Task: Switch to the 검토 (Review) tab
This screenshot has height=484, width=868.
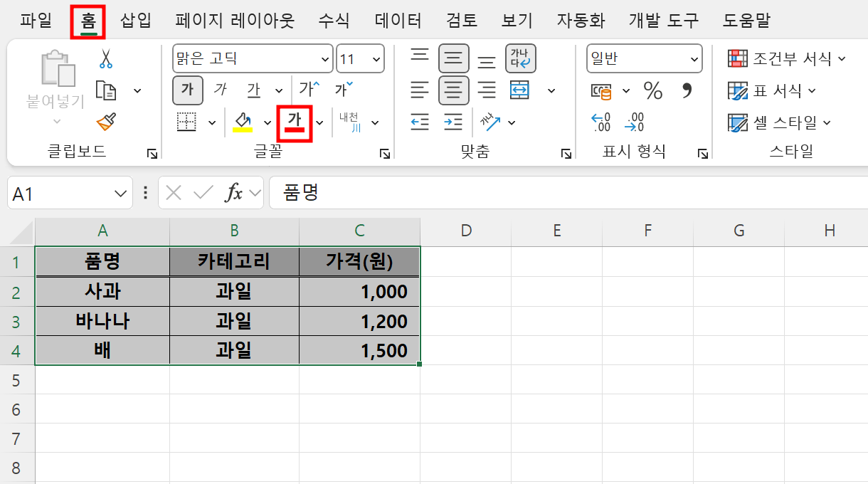Action: pos(461,21)
